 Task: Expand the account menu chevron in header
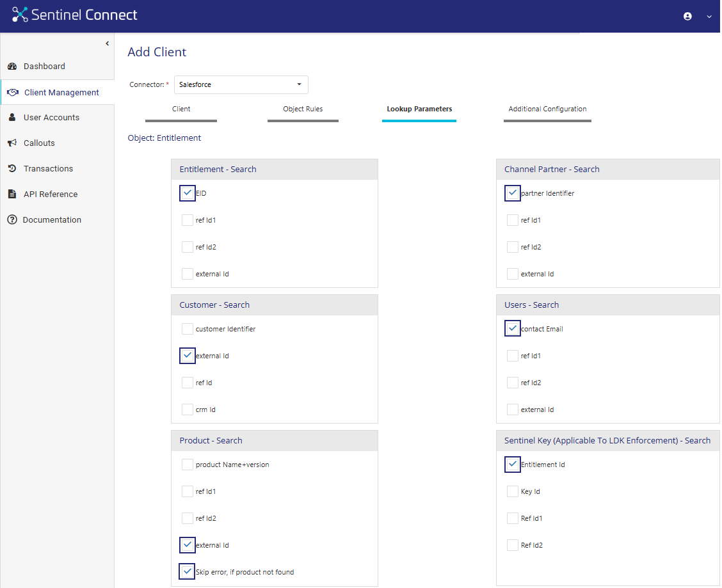point(709,17)
